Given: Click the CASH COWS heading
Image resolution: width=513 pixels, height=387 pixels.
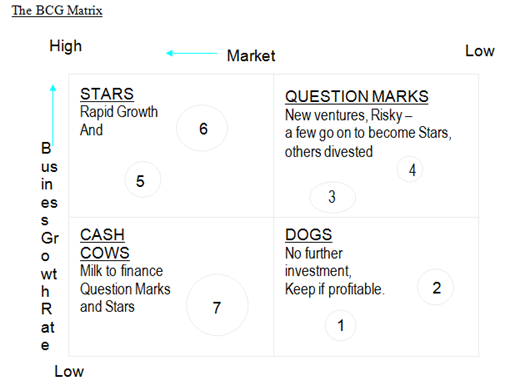Looking at the screenshot, I should click(x=105, y=244).
